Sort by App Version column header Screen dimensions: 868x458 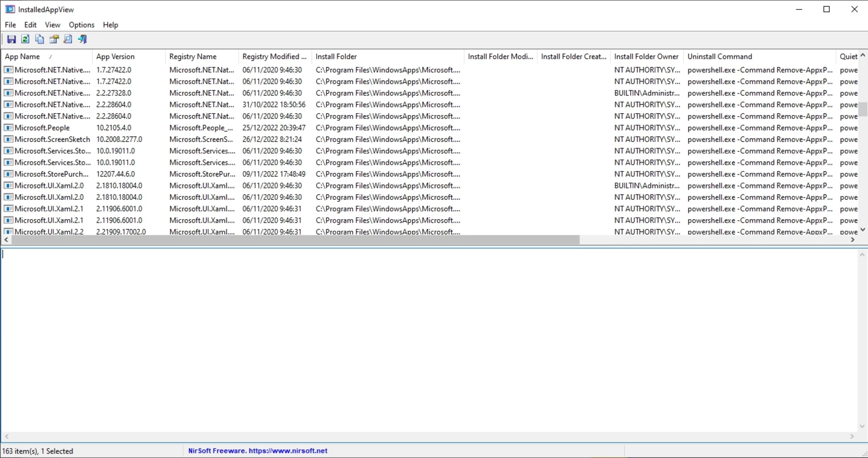[x=128, y=57]
